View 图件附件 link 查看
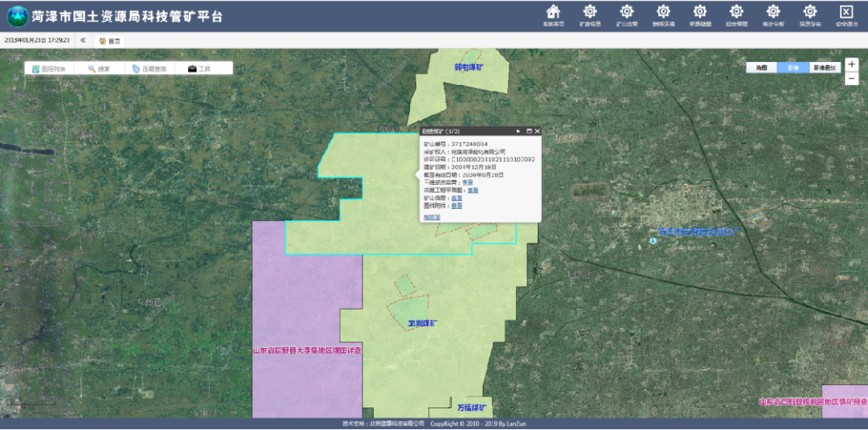 (x=457, y=205)
